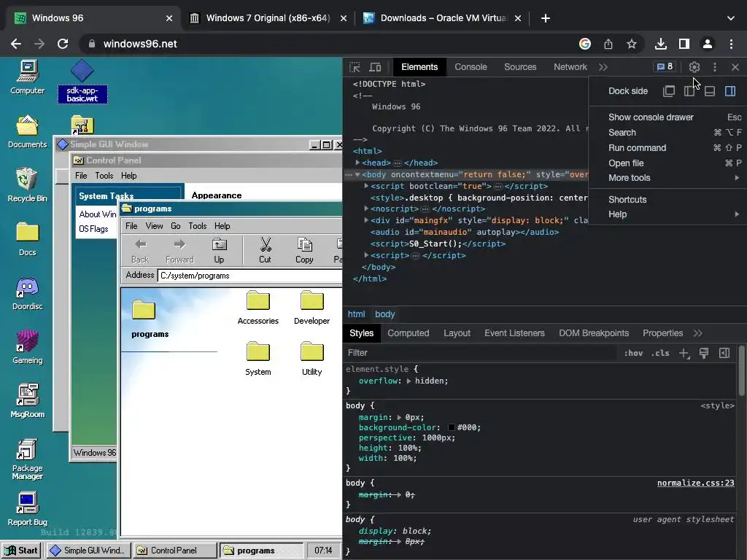This screenshot has height=560, width=747.
Task: Switch to the Sources tab
Action: pyautogui.click(x=520, y=67)
